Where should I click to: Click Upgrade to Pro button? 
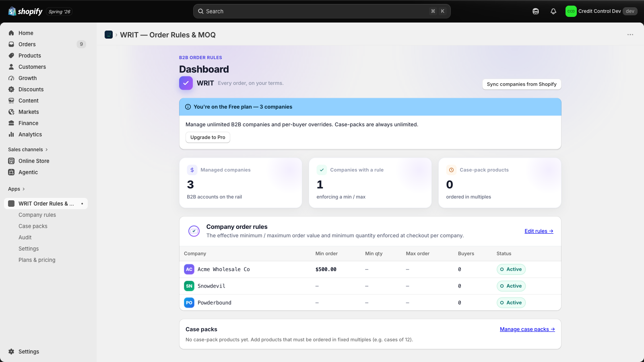(x=208, y=137)
